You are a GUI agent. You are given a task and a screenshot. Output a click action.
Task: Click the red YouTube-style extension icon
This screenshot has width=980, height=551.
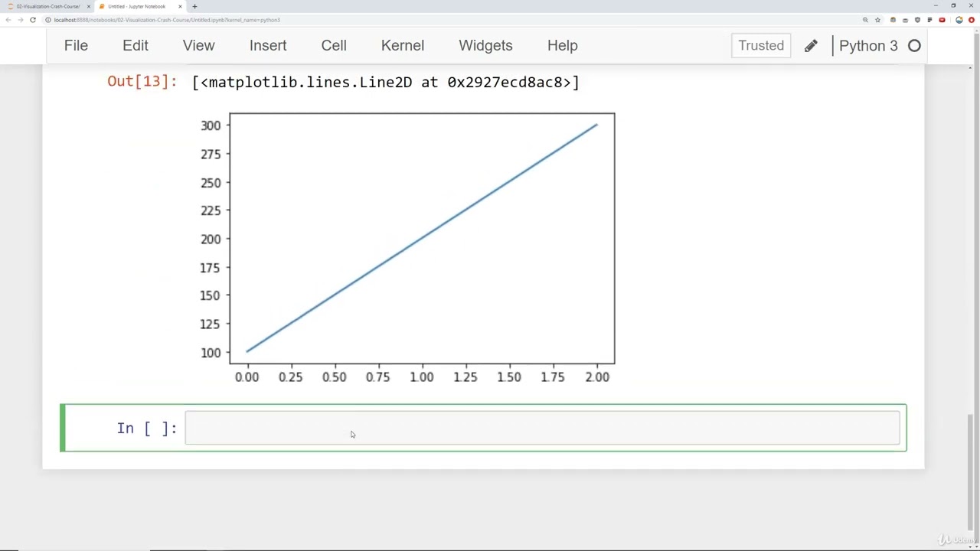click(942, 20)
